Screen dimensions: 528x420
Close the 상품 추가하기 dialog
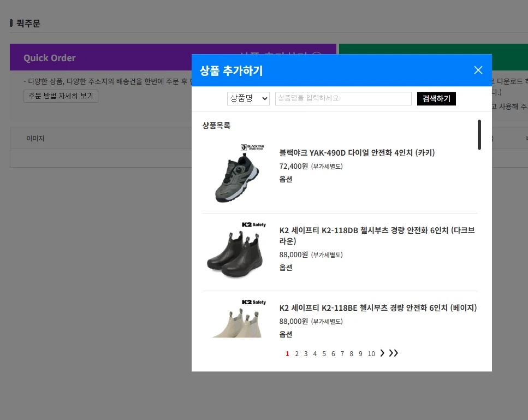(478, 70)
